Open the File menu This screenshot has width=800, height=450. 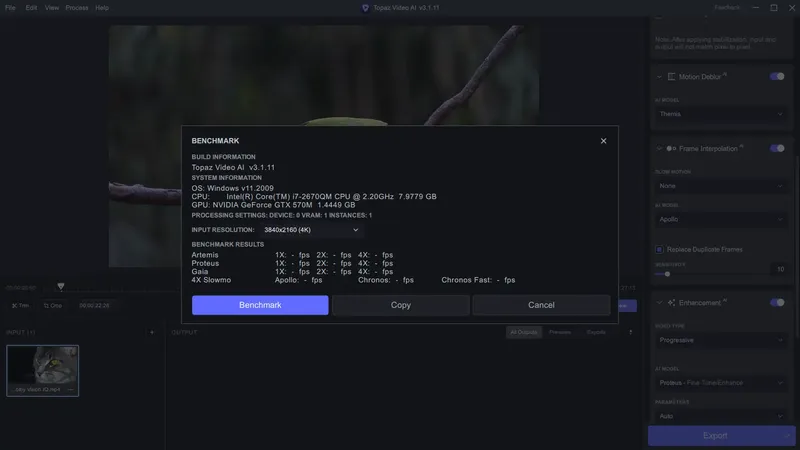coord(10,8)
